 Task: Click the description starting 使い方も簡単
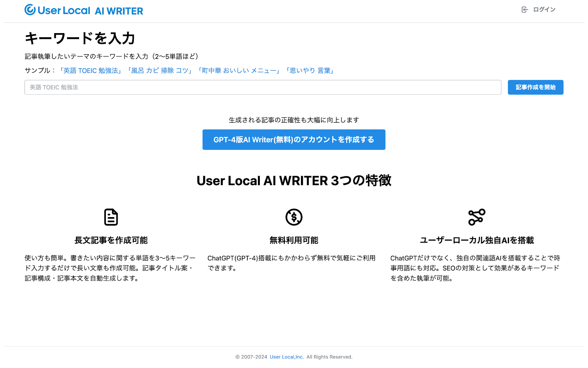(x=110, y=268)
